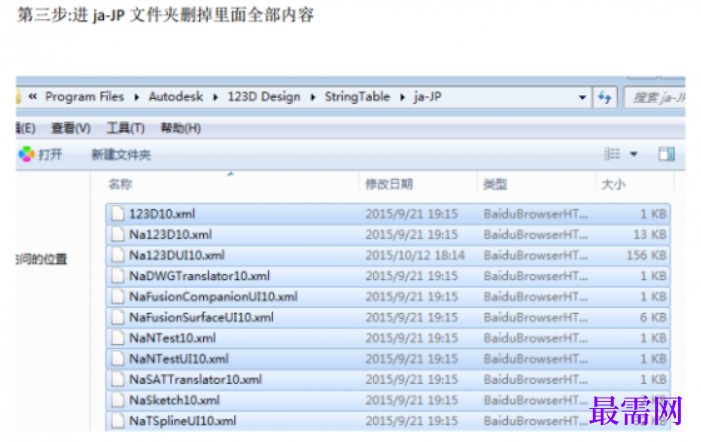Toggle the preview pane icon
The width and height of the screenshot is (701, 442).
667,154
